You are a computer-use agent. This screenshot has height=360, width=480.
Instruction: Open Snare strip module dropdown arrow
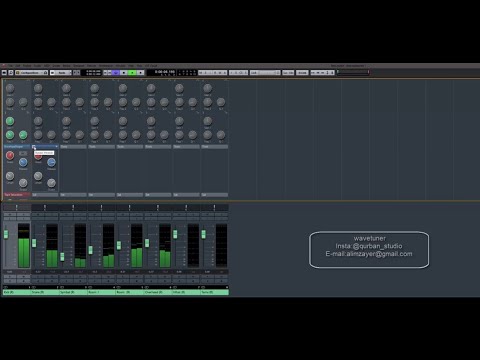click(x=57, y=147)
